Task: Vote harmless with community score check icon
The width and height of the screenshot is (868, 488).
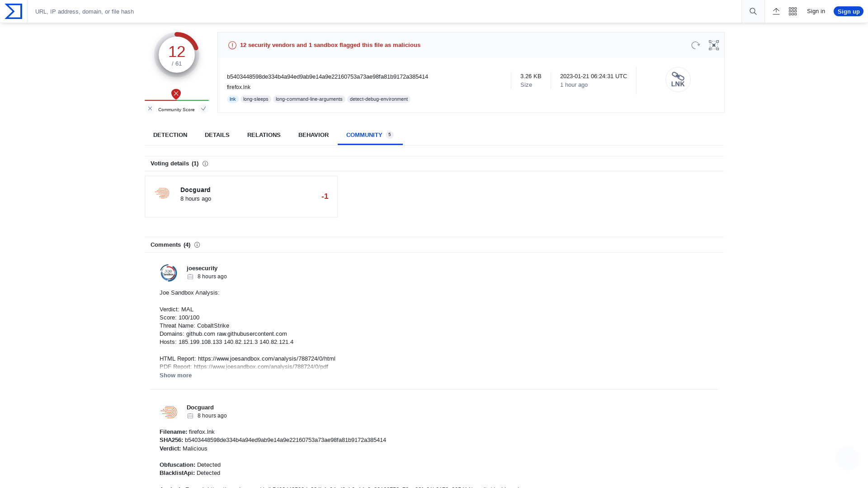Action: point(203,108)
